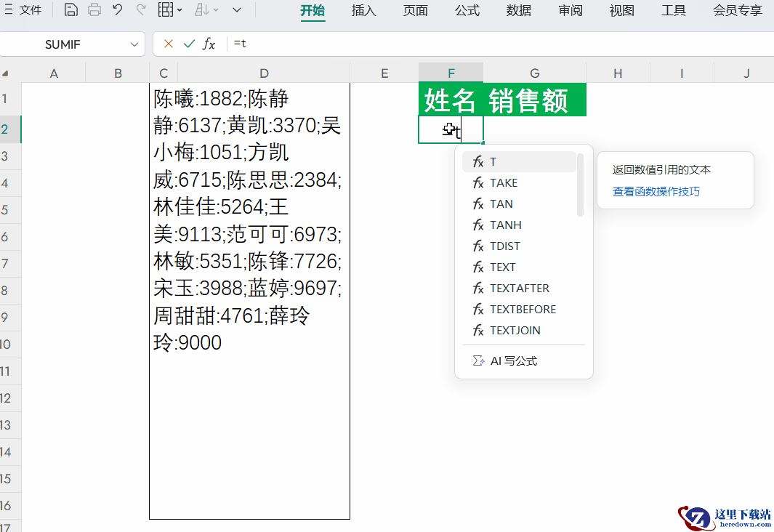Select column F header

pos(451,73)
